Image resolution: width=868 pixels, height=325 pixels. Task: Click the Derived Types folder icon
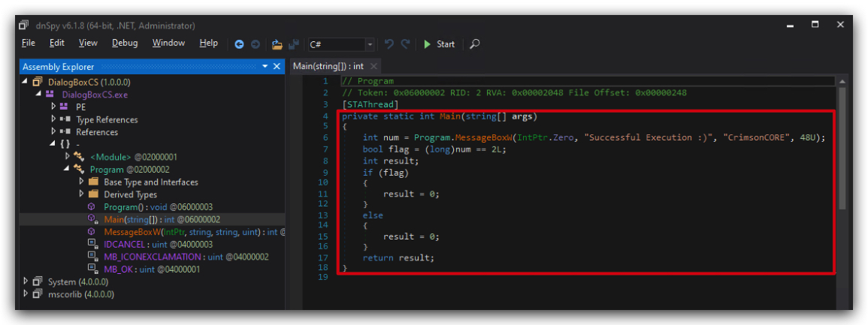(x=93, y=194)
